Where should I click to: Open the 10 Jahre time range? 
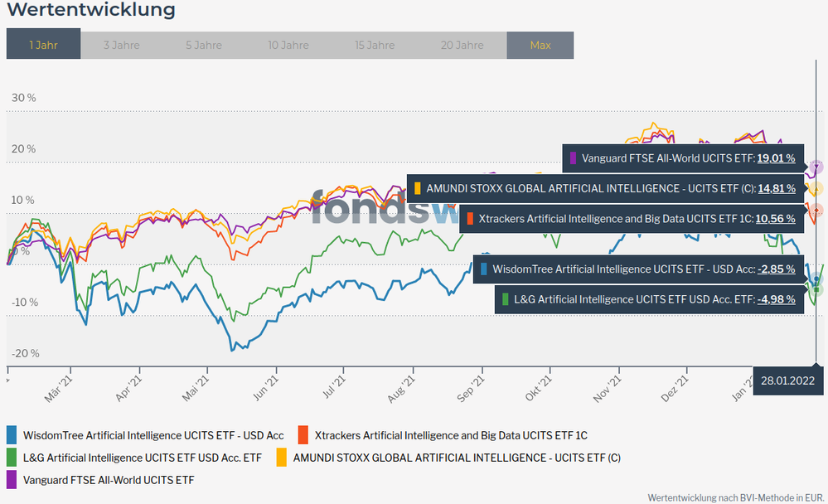click(288, 45)
